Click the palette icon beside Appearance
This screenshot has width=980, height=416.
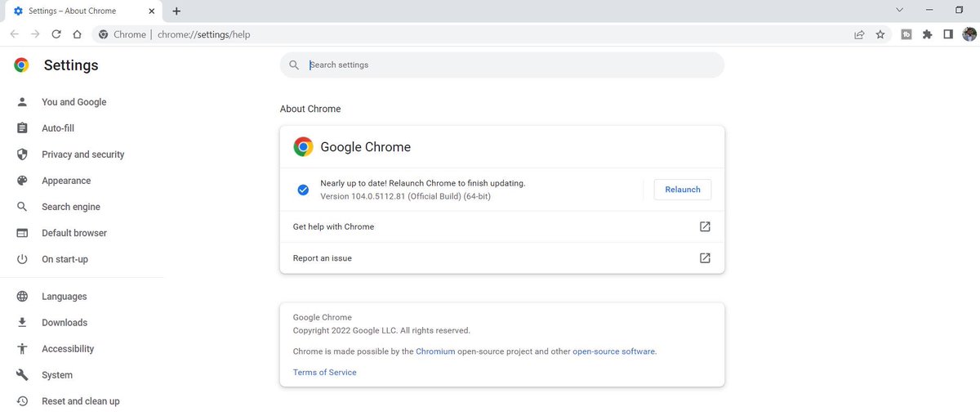tap(23, 181)
